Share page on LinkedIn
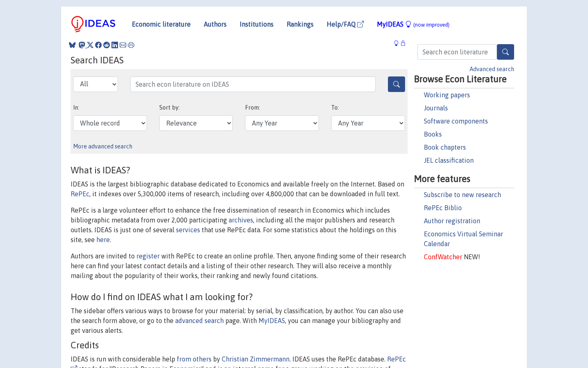This screenshot has height=368, width=588. coord(115,45)
